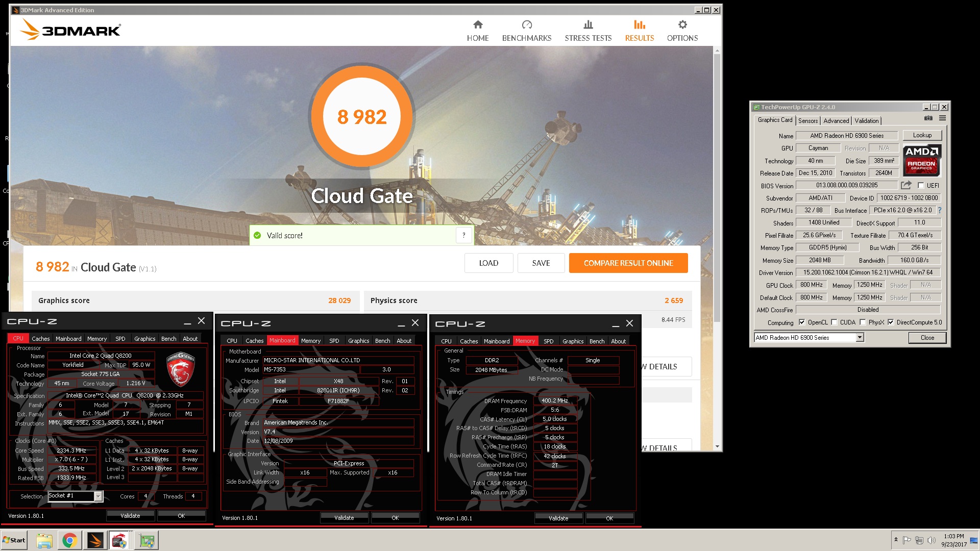Click the 3DMark scrollbar down arrow
This screenshot has height=551, width=980.
tap(717, 446)
